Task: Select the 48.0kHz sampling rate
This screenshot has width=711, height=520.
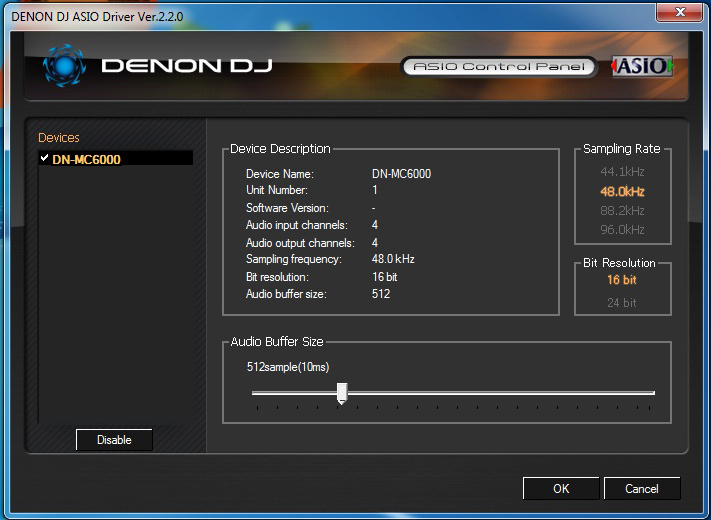Action: [622, 191]
